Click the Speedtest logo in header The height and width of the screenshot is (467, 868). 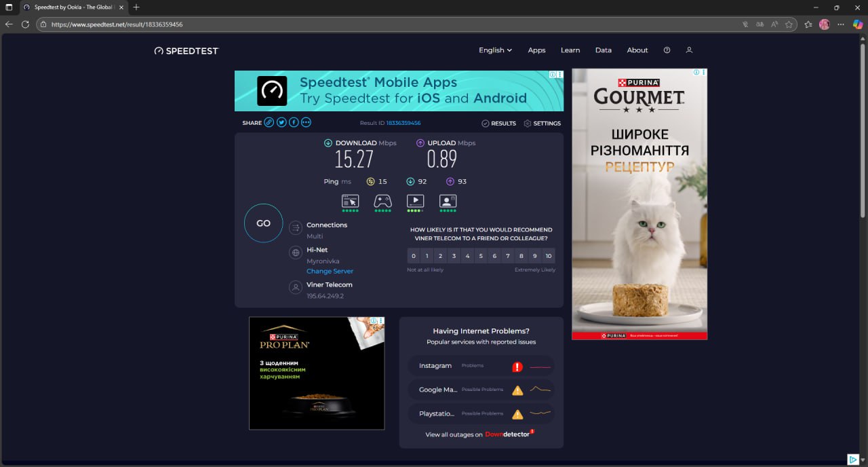click(x=186, y=51)
